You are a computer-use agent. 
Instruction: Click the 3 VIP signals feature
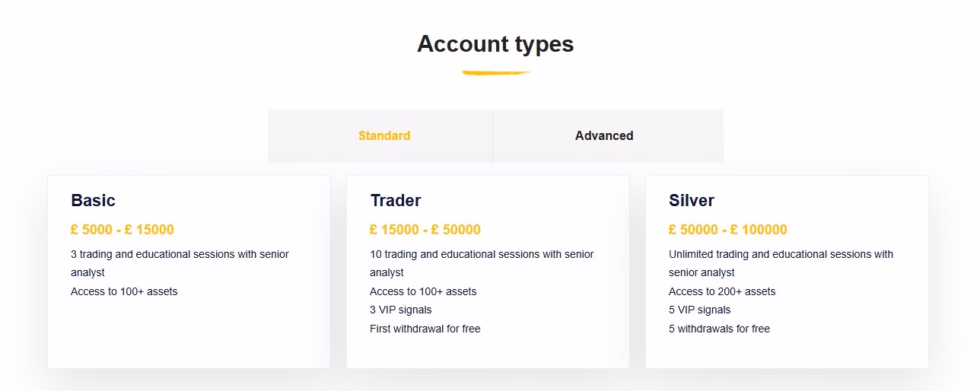[401, 310]
